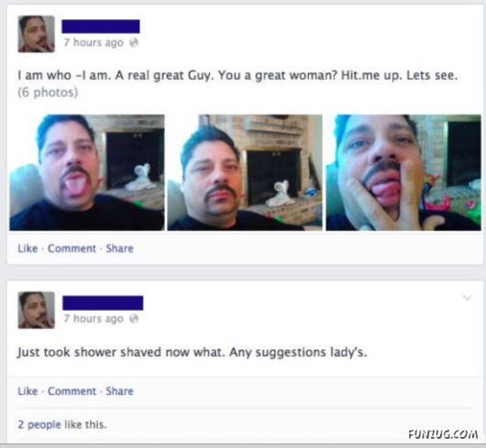This screenshot has height=448, width=486.
Task: Open photo of man sticking tongue out
Action: point(87,173)
